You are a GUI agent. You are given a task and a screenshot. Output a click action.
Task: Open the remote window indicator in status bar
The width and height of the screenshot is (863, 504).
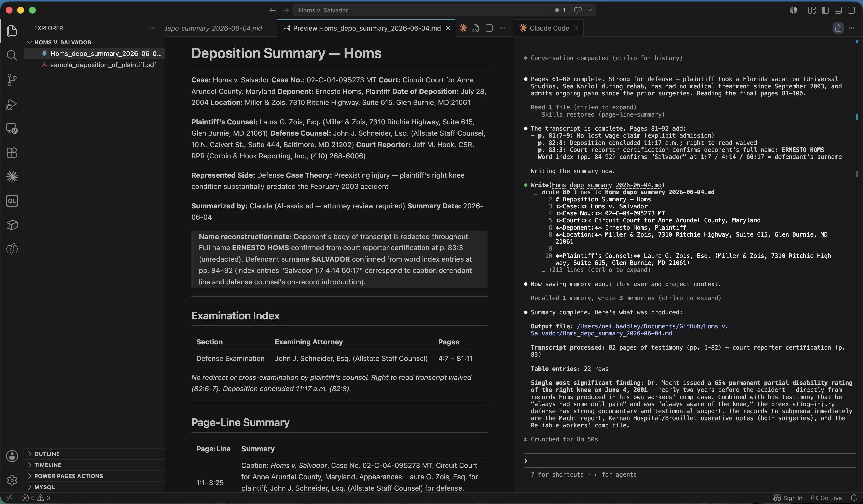(x=9, y=498)
